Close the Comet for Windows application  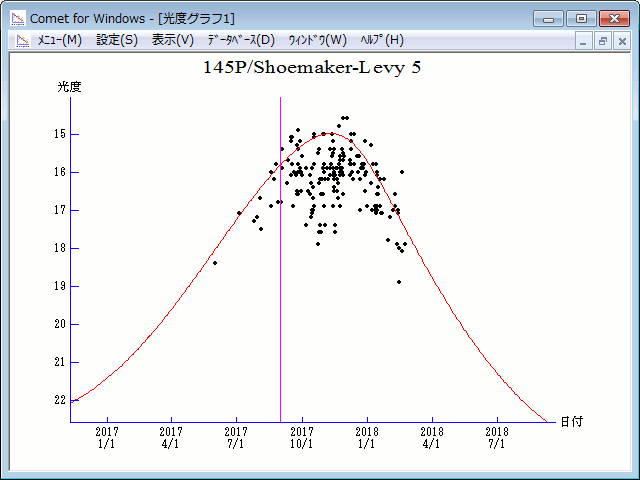point(613,18)
